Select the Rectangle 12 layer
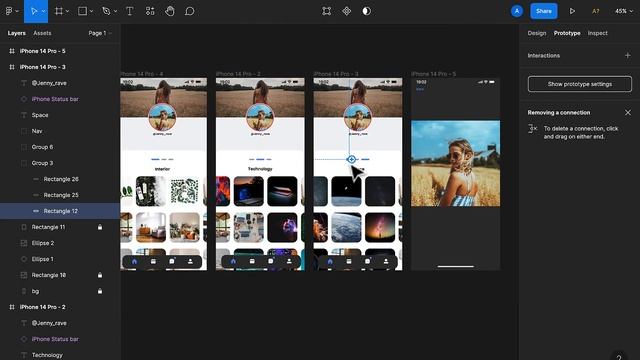Image resolution: width=640 pixels, height=360 pixels. (x=60, y=211)
